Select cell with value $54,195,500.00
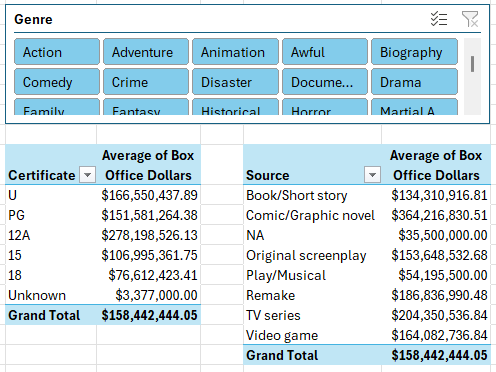The height and width of the screenshot is (372, 496). point(436,275)
